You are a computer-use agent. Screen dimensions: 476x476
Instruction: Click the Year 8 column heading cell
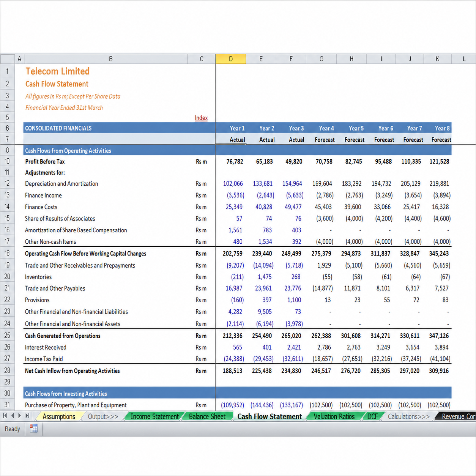[438, 128]
